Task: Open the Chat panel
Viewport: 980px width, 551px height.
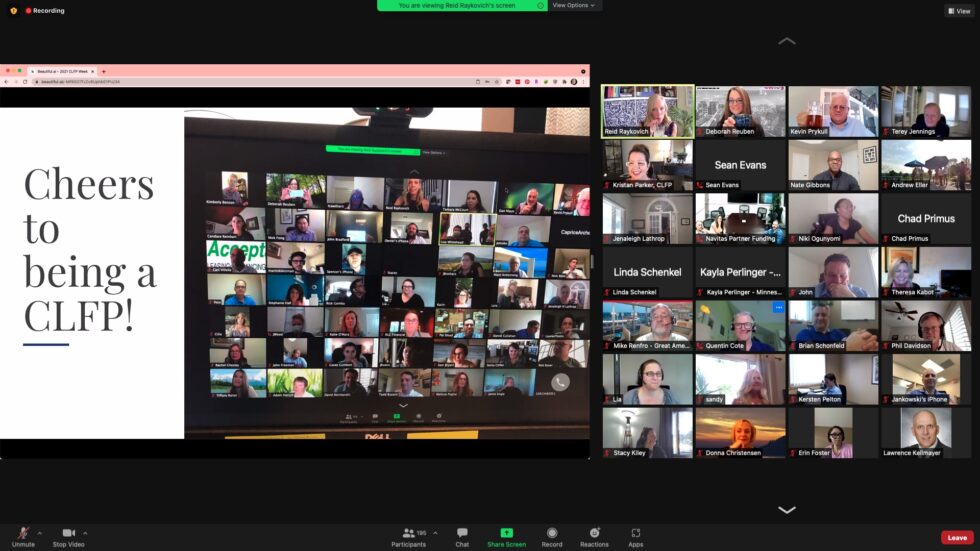Action: point(462,534)
